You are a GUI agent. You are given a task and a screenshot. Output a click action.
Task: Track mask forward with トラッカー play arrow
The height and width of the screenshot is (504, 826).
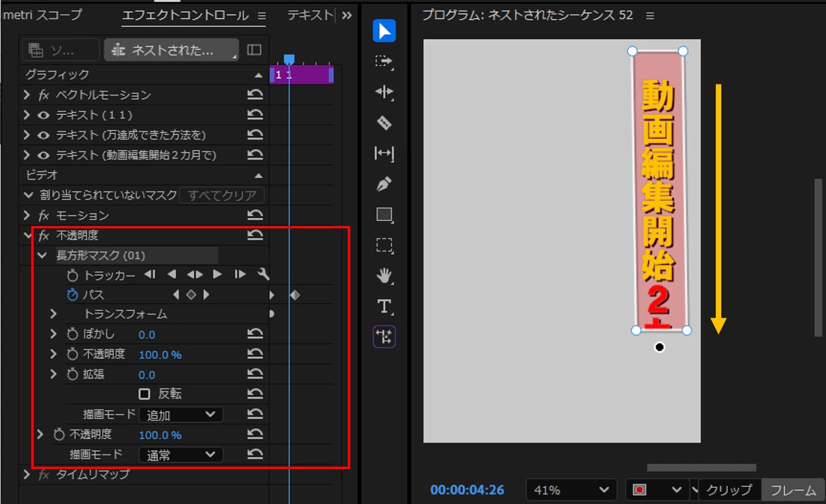pyautogui.click(x=217, y=275)
